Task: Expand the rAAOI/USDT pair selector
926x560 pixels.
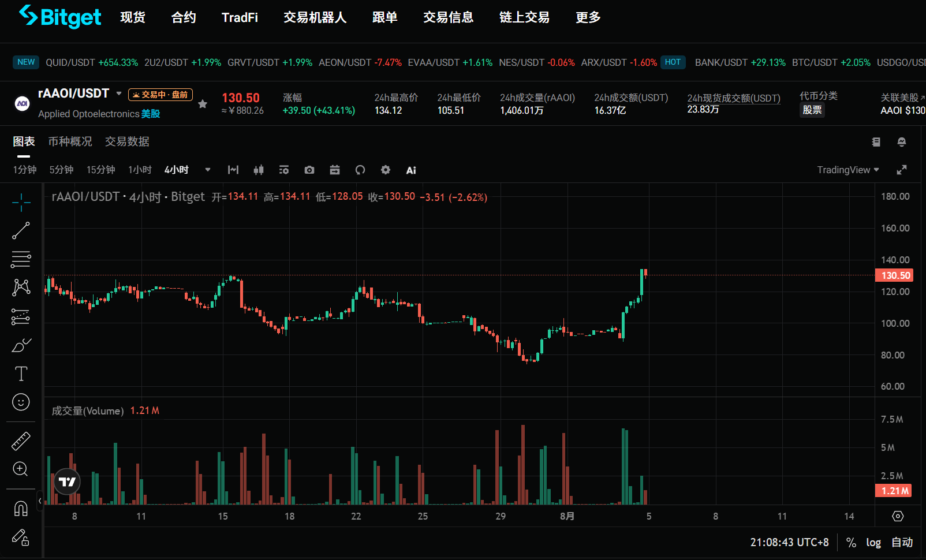Action: (119, 94)
